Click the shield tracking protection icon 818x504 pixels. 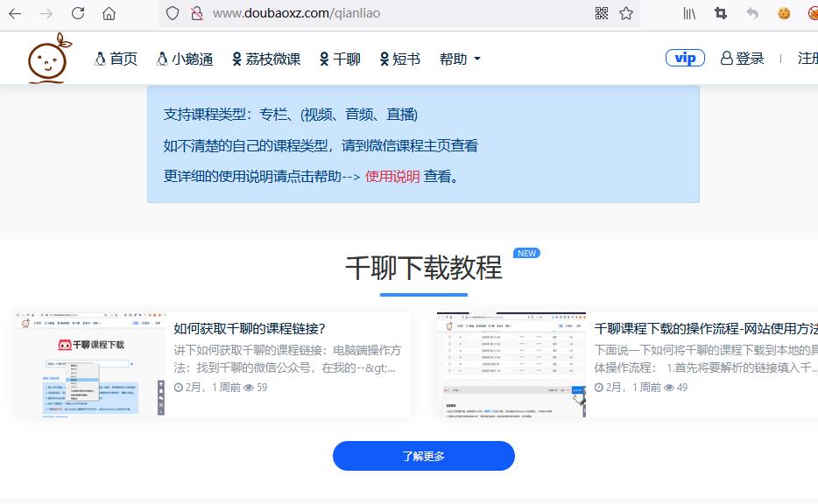[173, 13]
